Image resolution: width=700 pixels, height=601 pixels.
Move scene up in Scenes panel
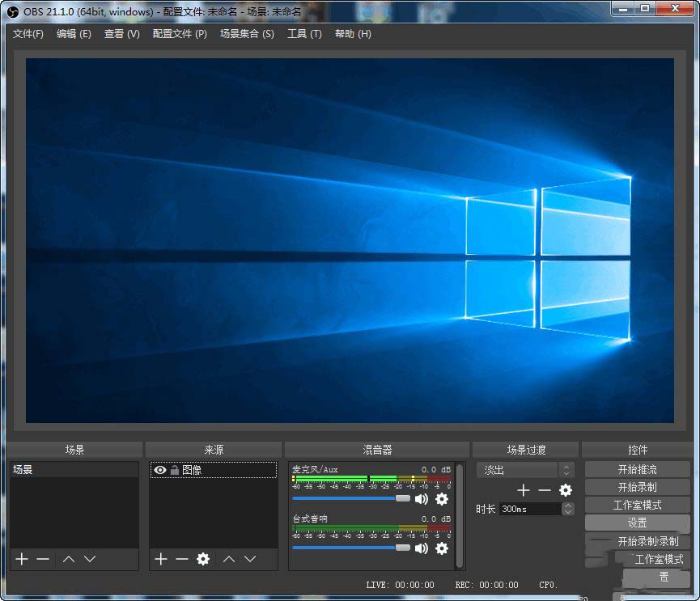69,559
